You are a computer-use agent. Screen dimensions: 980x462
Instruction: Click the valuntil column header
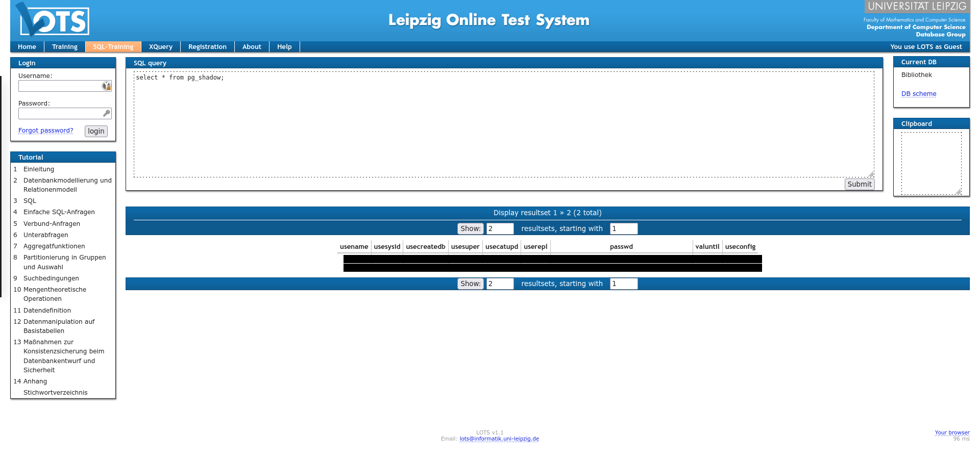tap(707, 247)
